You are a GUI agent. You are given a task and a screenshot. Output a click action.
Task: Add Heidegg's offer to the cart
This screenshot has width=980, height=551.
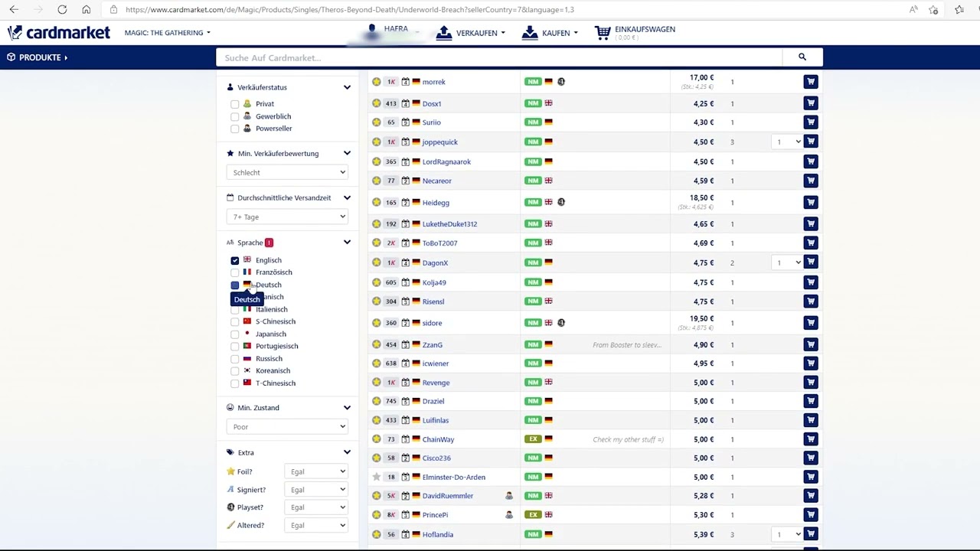811,202
